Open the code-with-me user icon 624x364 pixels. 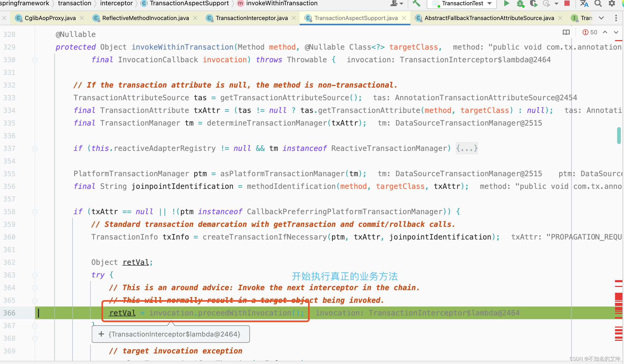pos(394,3)
